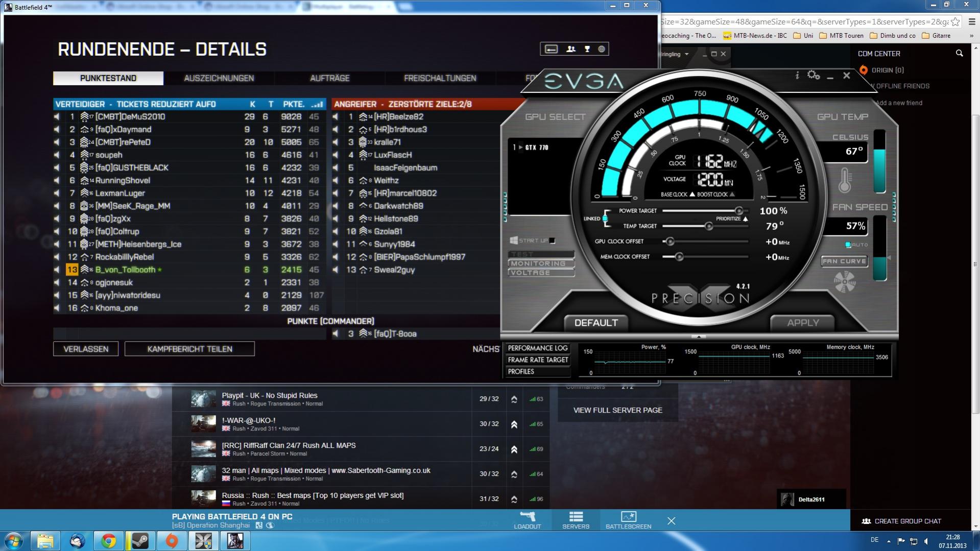This screenshot has width=980, height=551.
Task: Open the MTB-News.de - IBC bookmark
Action: click(x=755, y=36)
